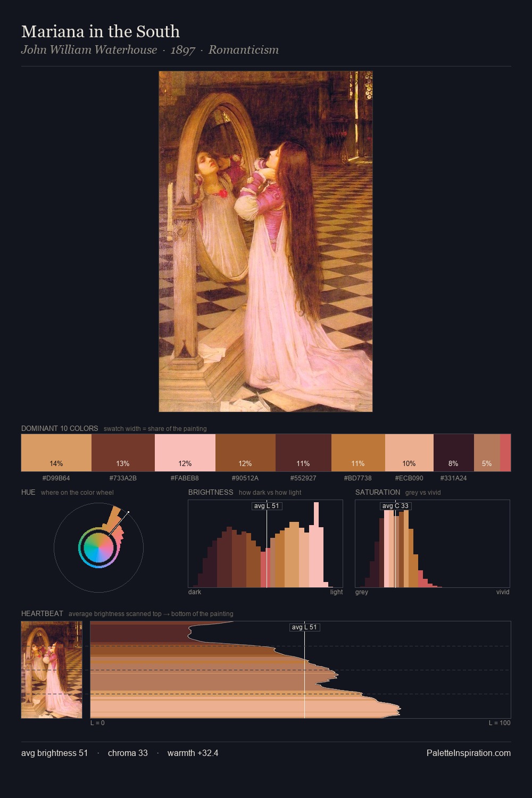Select the #90512A 12% brown swatch
This screenshot has width=532, height=798.
tap(245, 453)
